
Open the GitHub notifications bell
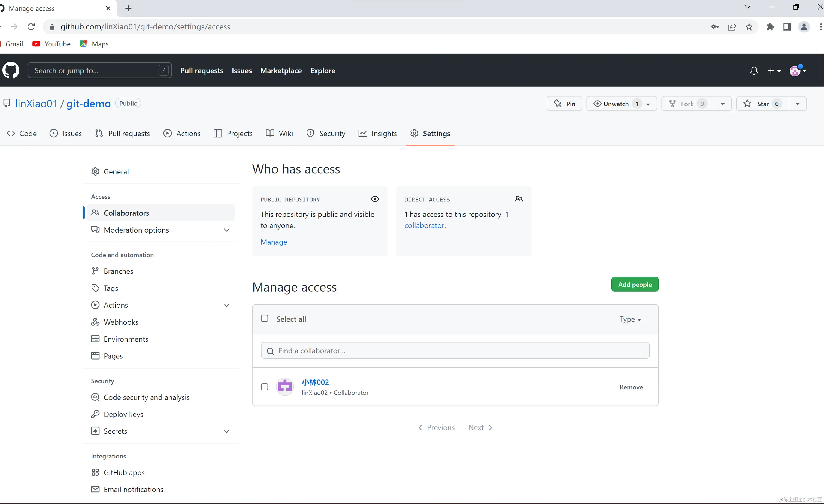click(x=754, y=71)
